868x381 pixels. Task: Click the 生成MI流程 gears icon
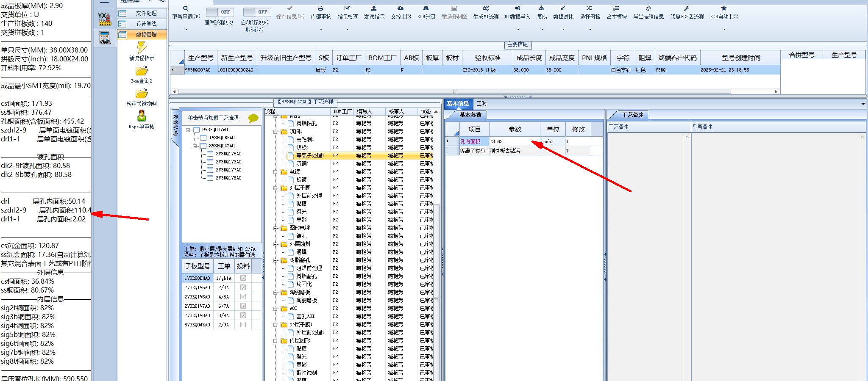click(x=486, y=8)
